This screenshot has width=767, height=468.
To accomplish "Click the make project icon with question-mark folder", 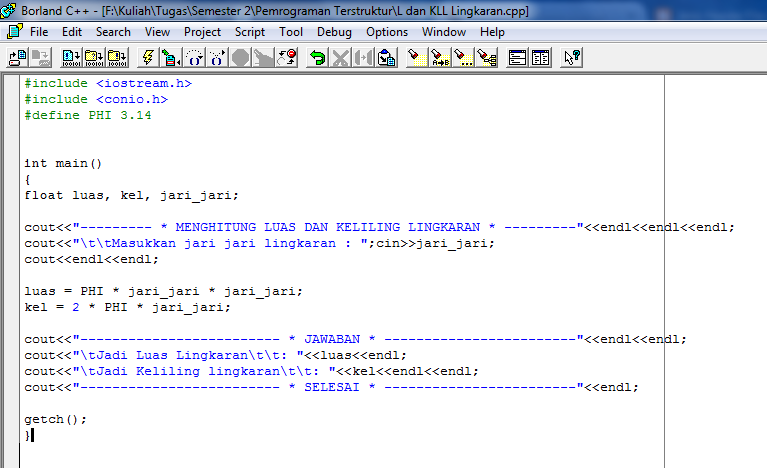I will [x=94, y=58].
